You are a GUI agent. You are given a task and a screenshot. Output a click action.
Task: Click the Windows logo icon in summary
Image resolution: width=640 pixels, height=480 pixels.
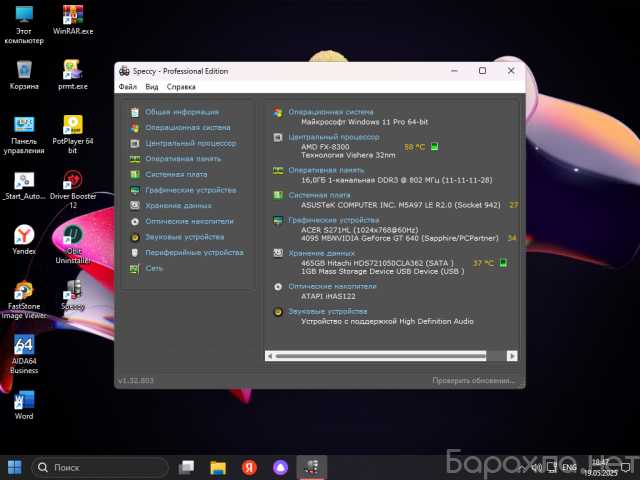278,113
